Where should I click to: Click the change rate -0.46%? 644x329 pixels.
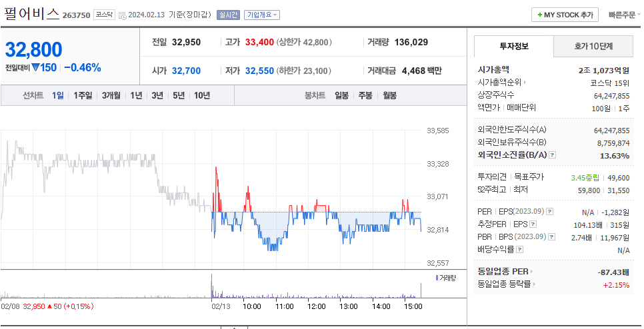[x=83, y=68]
